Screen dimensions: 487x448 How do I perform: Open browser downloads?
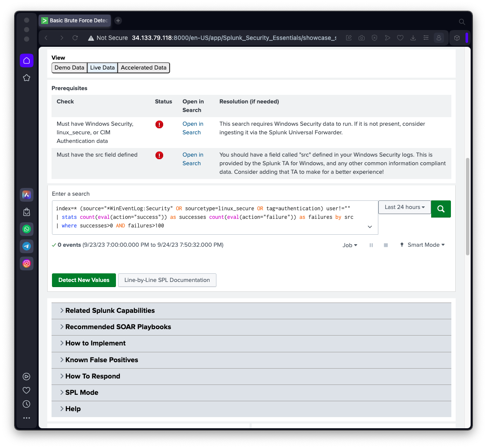click(x=413, y=38)
